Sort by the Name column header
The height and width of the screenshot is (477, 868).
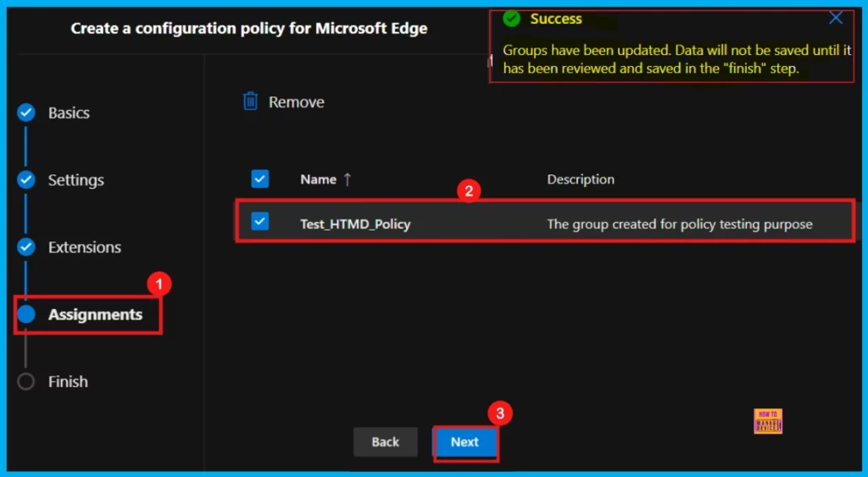[x=319, y=180]
